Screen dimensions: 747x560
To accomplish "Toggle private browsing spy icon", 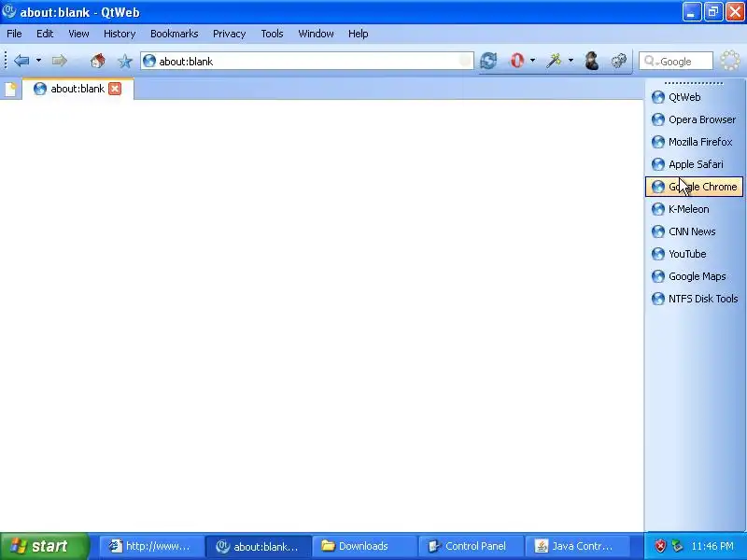I will [x=592, y=61].
